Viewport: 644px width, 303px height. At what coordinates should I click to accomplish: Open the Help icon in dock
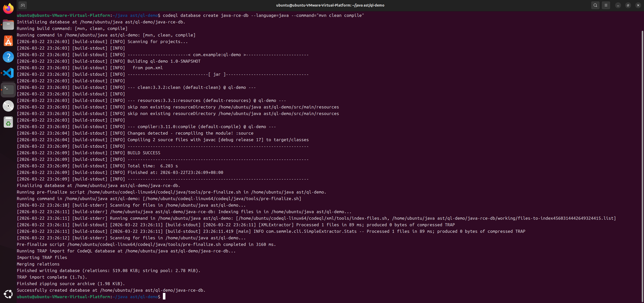pyautogui.click(x=8, y=57)
